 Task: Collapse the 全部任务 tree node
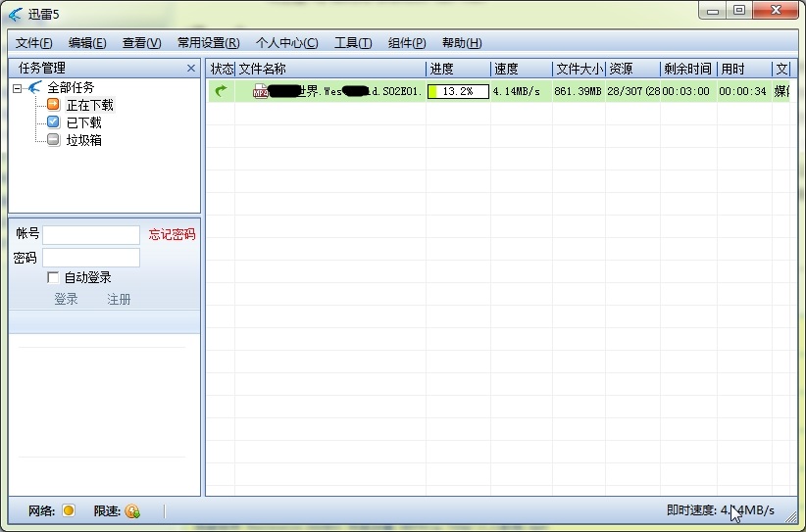coord(18,88)
